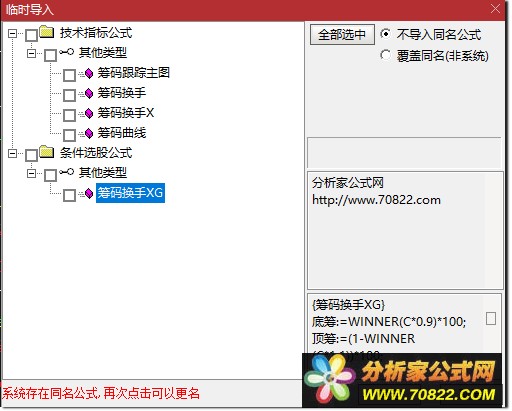Tick the checkbox for 筹码换手
Screen dimensions: 512x411
69,95
